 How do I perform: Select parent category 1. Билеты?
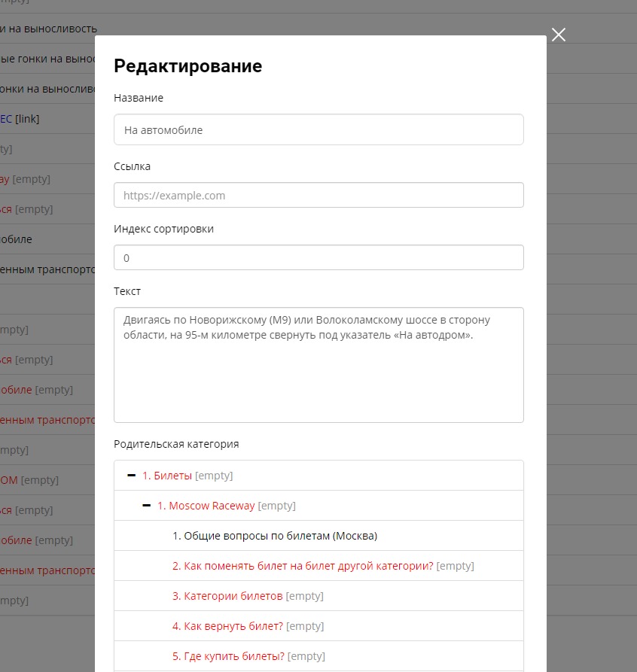tap(167, 476)
